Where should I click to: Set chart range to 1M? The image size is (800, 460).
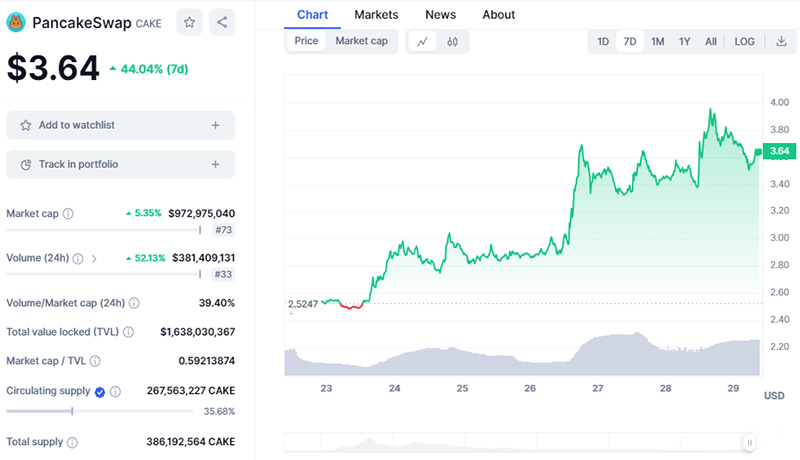click(658, 41)
